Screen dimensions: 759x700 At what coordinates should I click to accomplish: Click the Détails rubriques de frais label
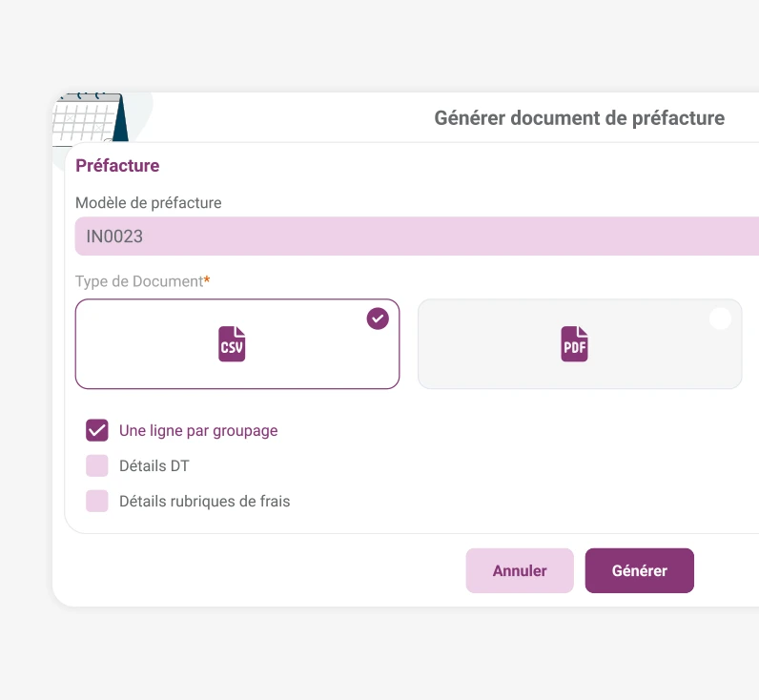[204, 501]
